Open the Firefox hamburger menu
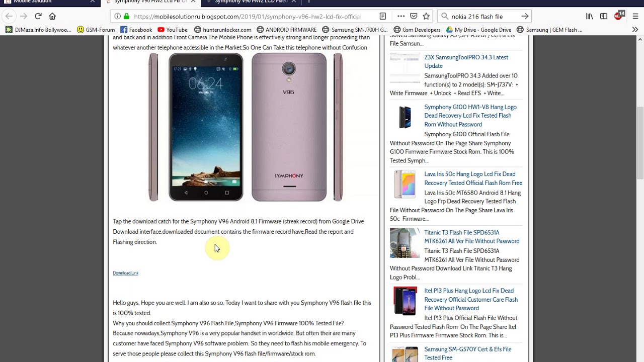The image size is (644, 362). (x=635, y=16)
